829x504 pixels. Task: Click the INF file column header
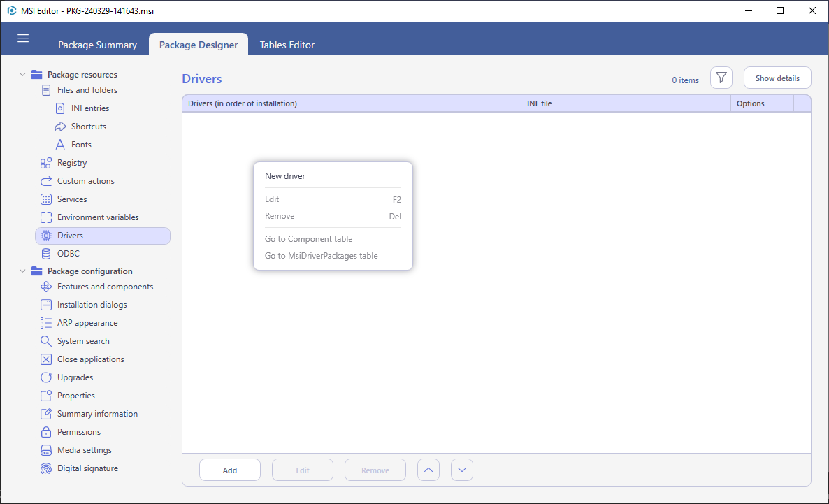[626, 103]
